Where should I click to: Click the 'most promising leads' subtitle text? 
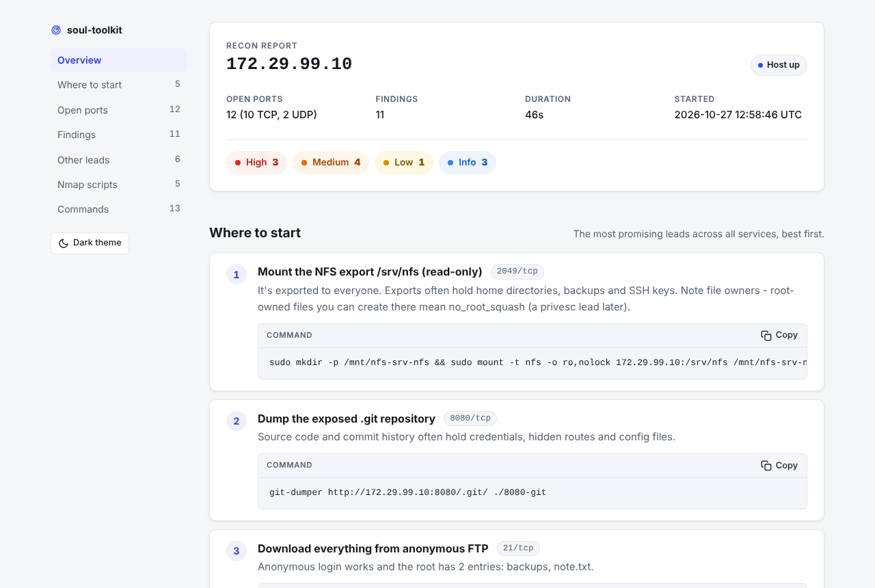699,234
